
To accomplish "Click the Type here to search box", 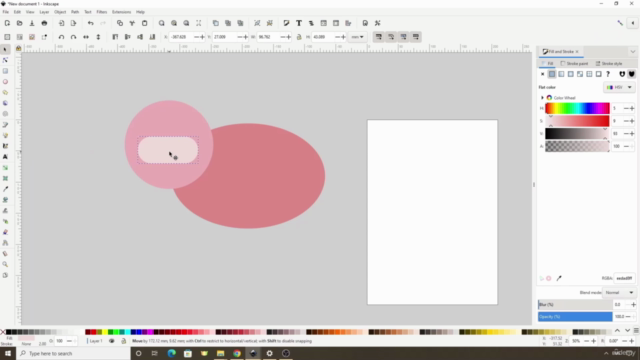I will coord(73,353).
